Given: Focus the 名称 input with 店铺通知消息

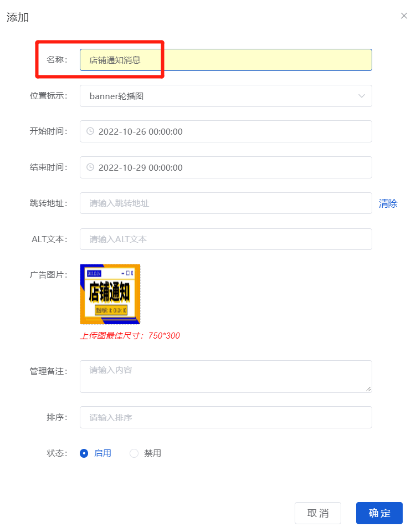Looking at the screenshot, I should 226,60.
